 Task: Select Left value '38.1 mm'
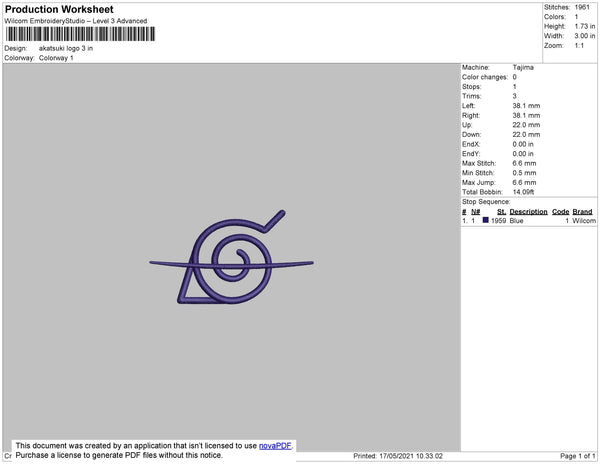tap(526, 106)
